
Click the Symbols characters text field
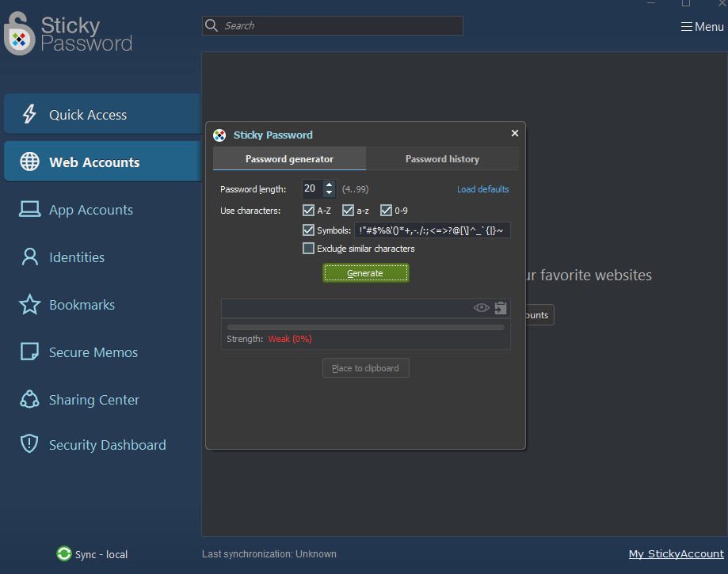pos(433,230)
